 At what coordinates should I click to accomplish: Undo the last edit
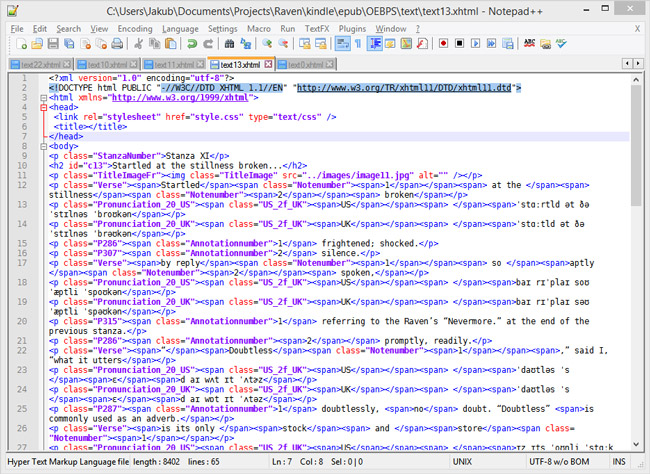click(192, 44)
